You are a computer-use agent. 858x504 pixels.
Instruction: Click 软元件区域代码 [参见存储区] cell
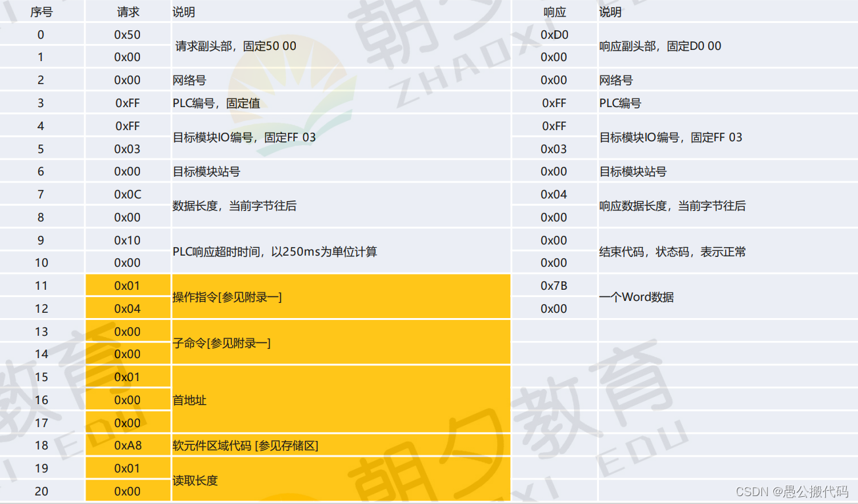341,446
